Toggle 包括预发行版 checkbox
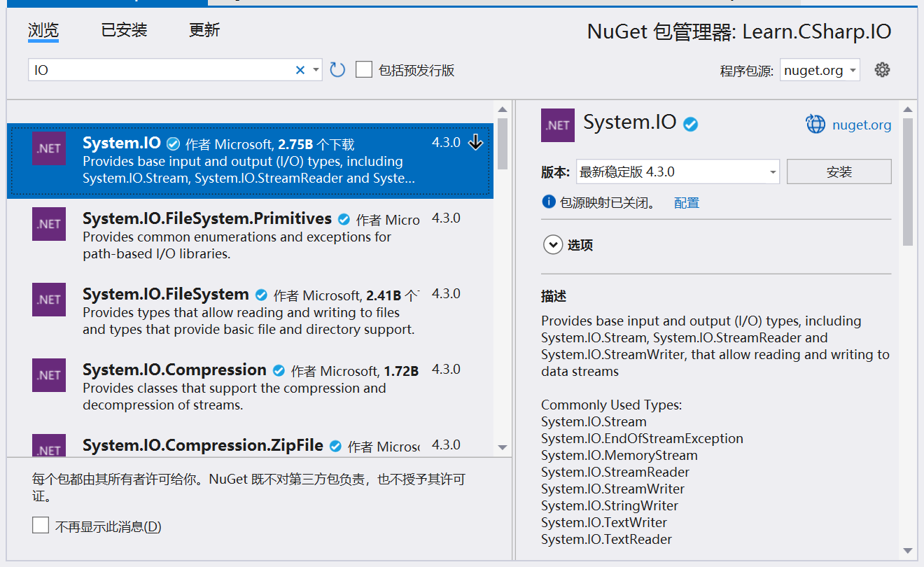This screenshot has width=924, height=567. 364,69
